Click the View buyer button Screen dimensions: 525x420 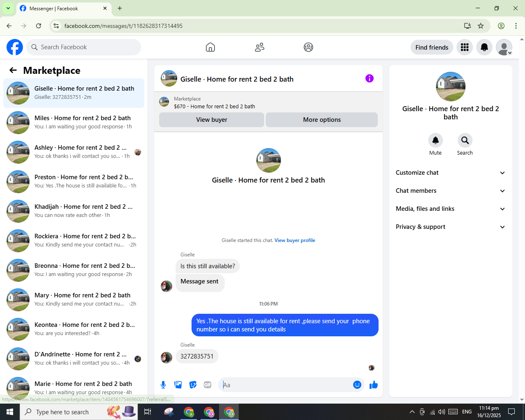coord(212,120)
